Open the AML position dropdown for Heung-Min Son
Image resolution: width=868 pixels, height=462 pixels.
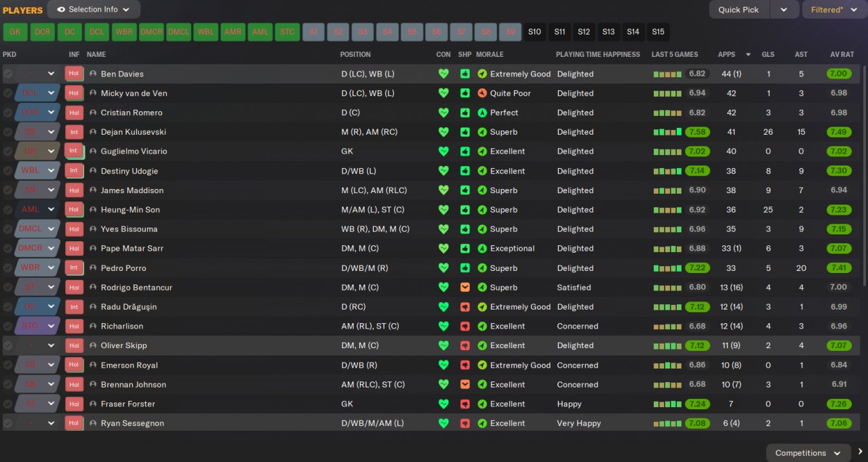(x=51, y=210)
